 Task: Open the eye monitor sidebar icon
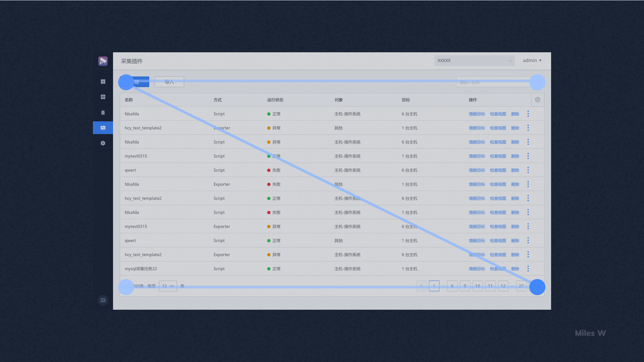pos(103,97)
